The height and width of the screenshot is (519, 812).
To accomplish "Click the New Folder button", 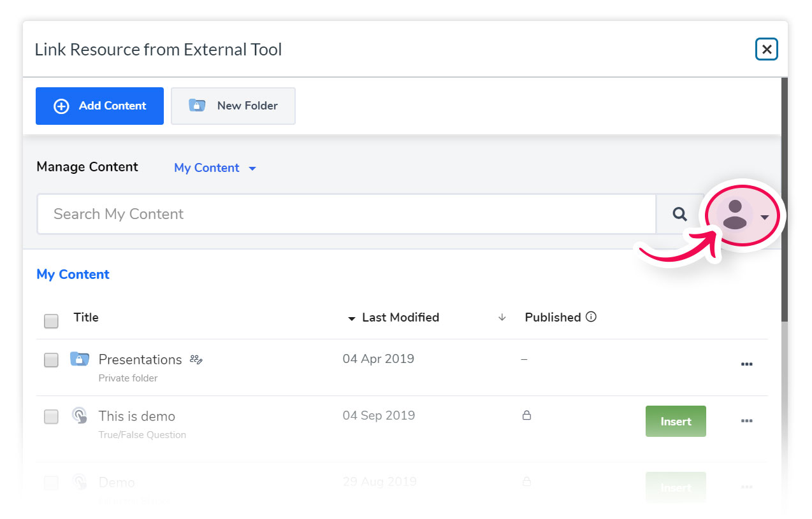I will pyautogui.click(x=233, y=106).
